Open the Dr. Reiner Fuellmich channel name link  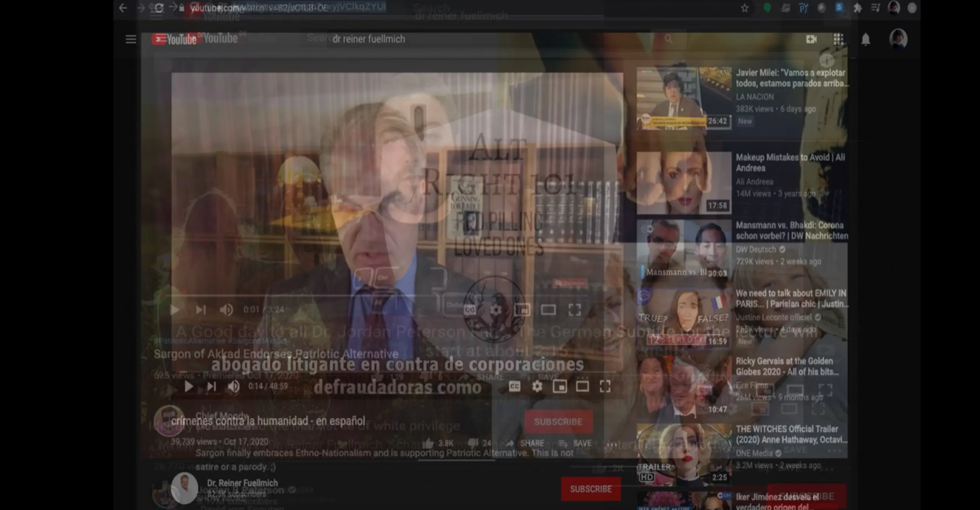[x=242, y=483]
